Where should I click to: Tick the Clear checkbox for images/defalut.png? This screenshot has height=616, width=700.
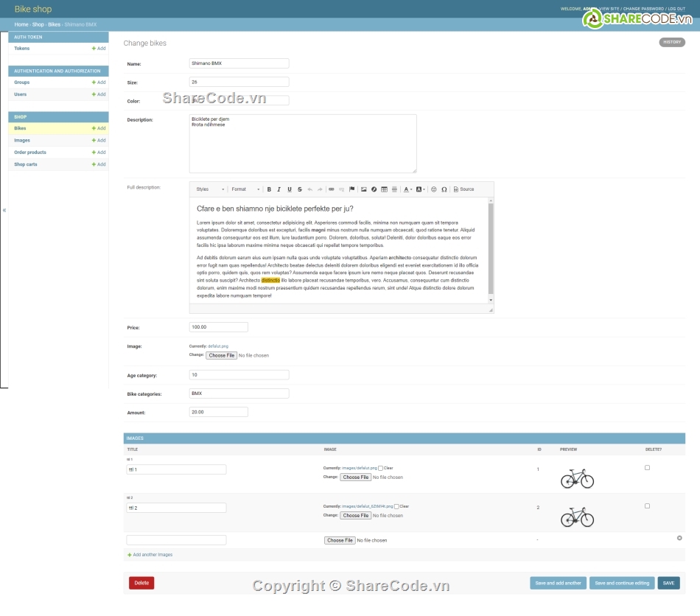[x=380, y=468]
